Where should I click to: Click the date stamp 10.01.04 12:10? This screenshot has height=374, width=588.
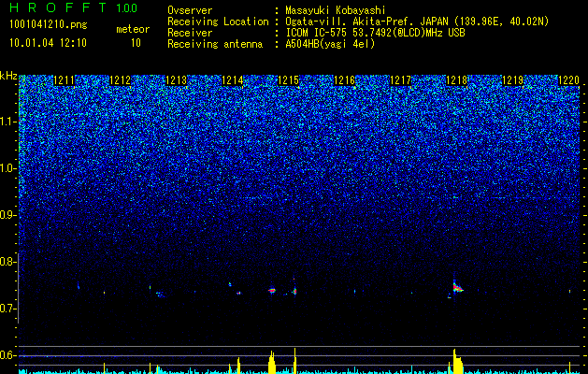pyautogui.click(x=48, y=43)
